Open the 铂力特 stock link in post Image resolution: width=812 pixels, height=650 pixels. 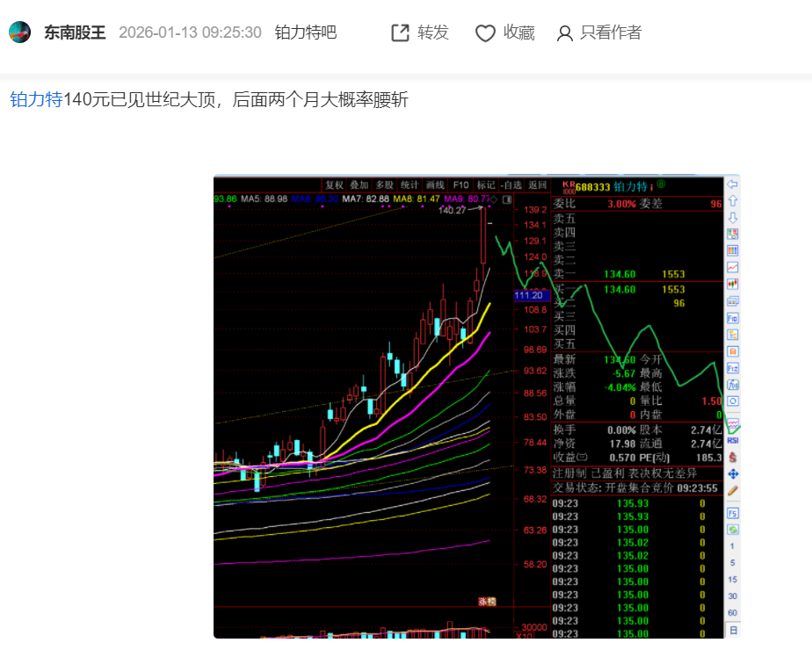point(36,99)
